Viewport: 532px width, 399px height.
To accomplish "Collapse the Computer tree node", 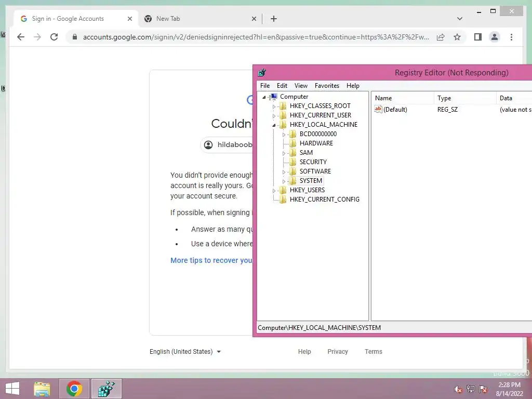I will (264, 97).
